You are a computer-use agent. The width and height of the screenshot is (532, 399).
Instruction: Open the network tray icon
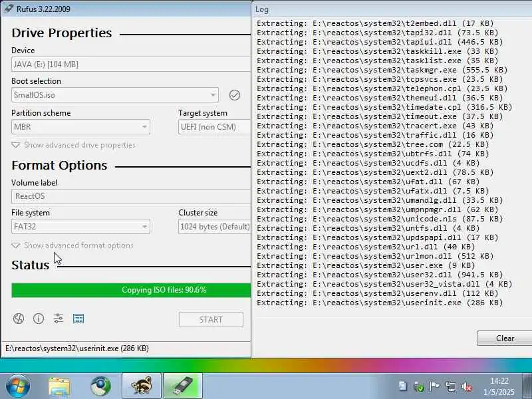click(451, 386)
